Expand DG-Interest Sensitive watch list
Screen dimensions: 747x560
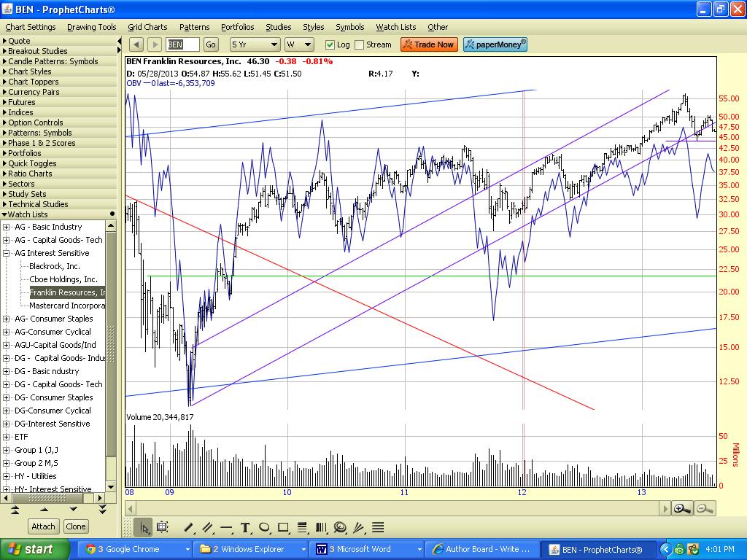click(x=6, y=424)
